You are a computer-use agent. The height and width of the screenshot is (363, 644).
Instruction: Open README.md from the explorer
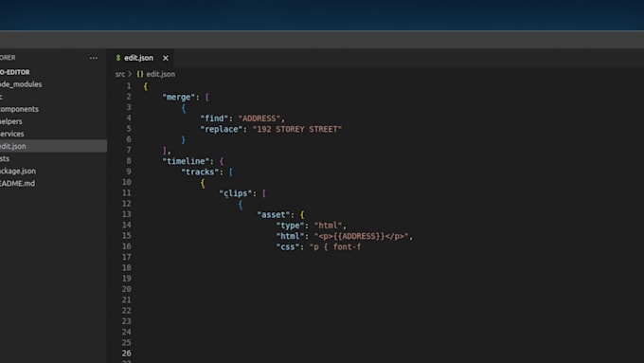click(x=17, y=183)
